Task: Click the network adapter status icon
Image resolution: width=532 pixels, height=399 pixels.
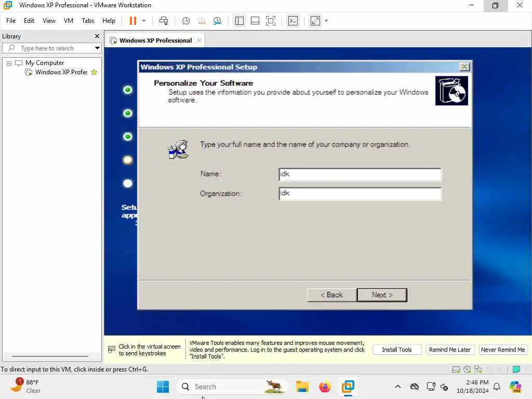Action: coord(478,369)
